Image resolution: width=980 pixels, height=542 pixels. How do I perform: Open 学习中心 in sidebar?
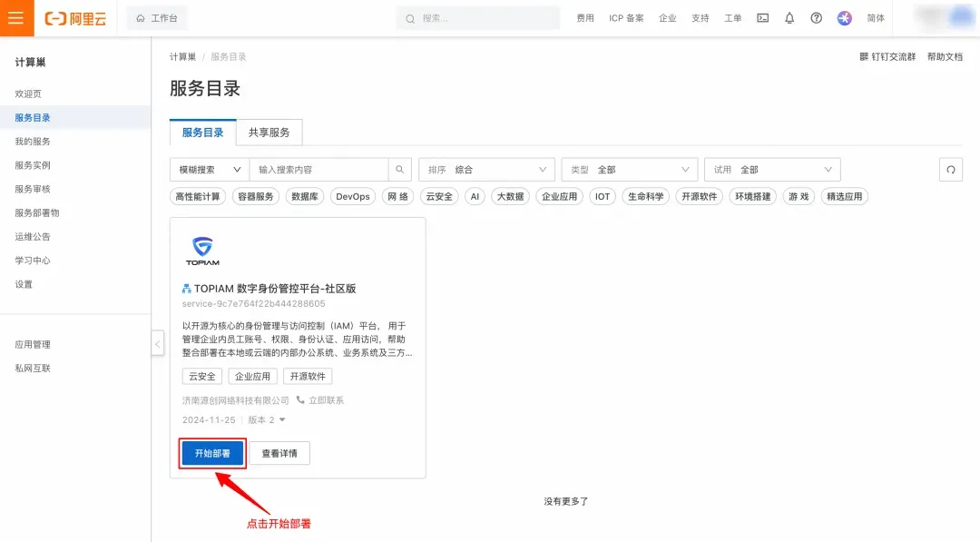(33, 260)
